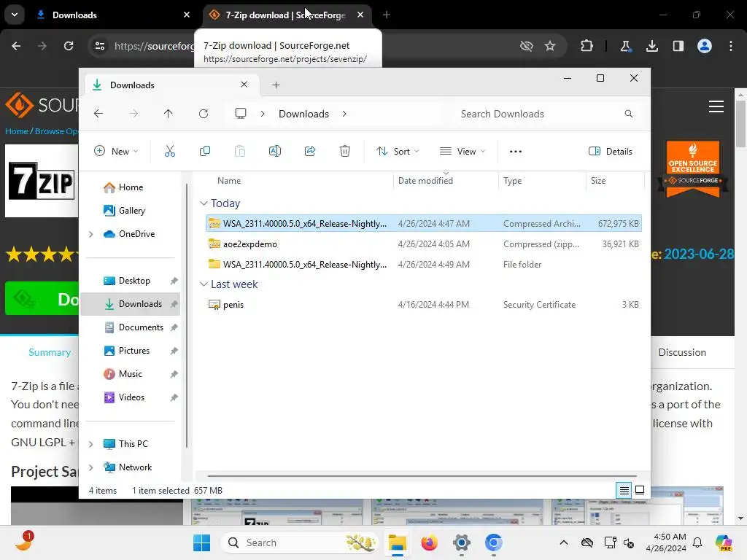Open Chrome extensions puzzle icon
747x560 pixels.
click(587, 46)
